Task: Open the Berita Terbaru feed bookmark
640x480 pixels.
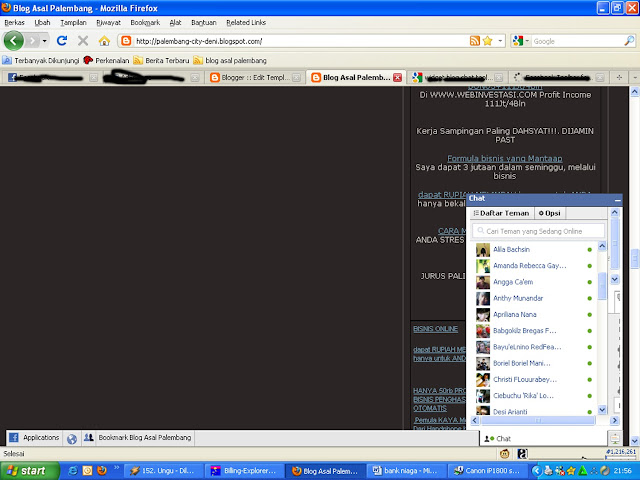Action: [x=162, y=60]
